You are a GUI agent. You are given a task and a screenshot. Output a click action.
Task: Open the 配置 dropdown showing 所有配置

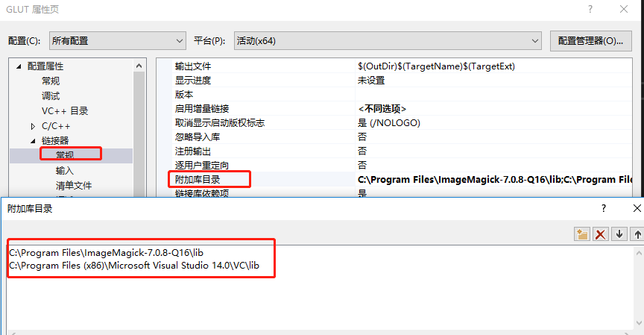click(x=118, y=41)
